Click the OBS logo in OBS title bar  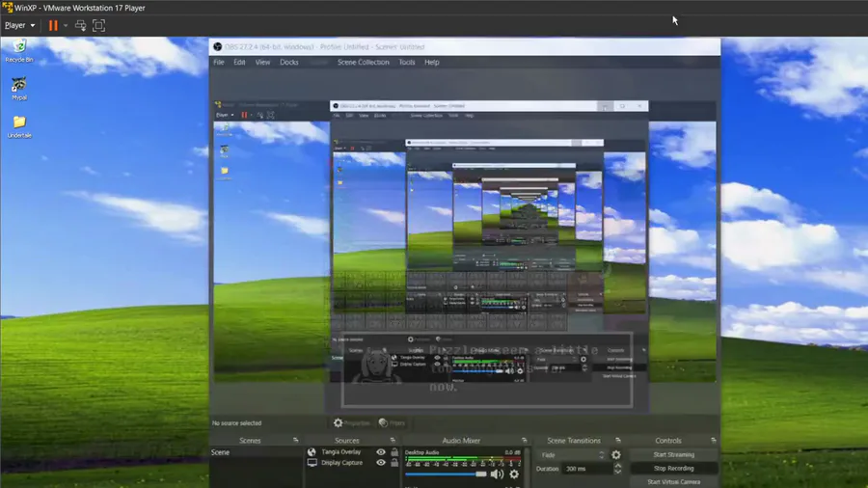coord(218,47)
